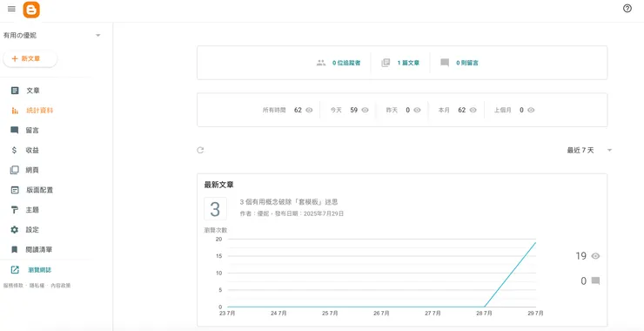Click the orange Blogger logo
The image size is (644, 331).
point(31,10)
